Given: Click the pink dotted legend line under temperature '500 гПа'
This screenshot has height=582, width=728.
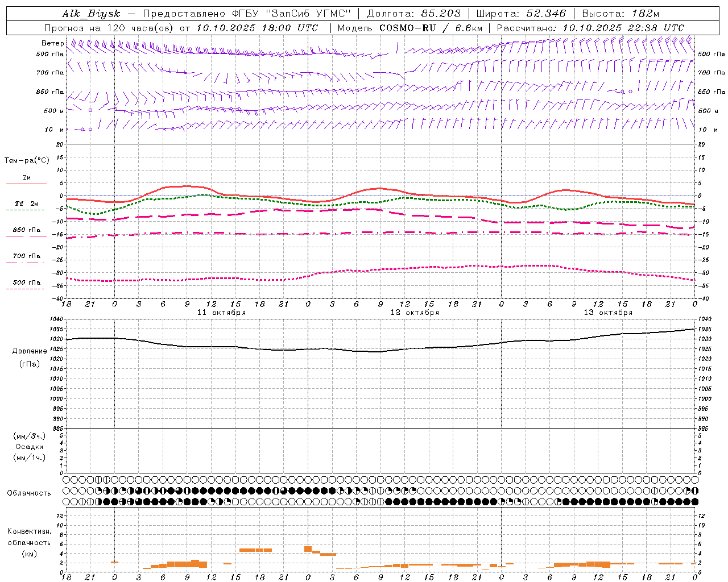Looking at the screenshot, I should point(26,289).
